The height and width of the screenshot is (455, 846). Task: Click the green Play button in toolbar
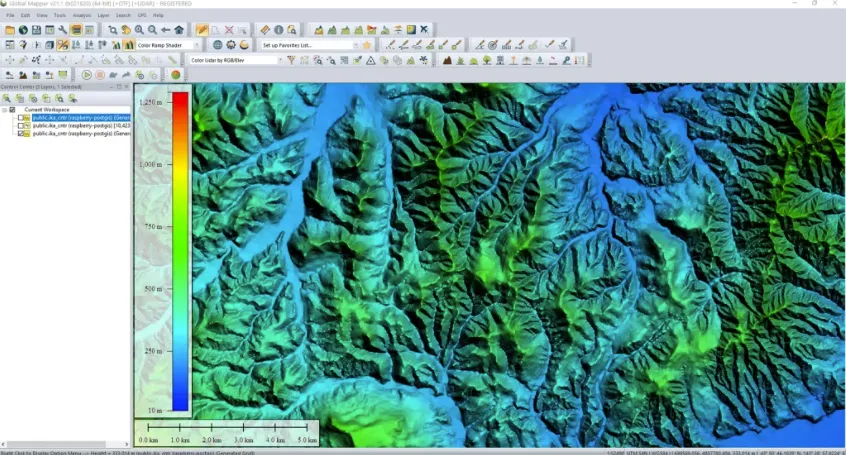pos(87,75)
